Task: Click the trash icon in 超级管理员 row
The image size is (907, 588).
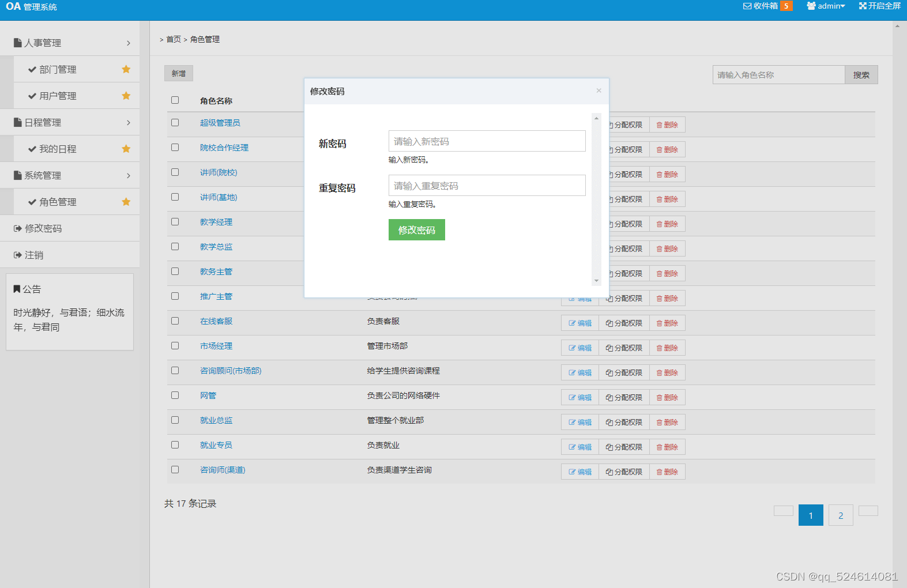Action: coord(660,125)
